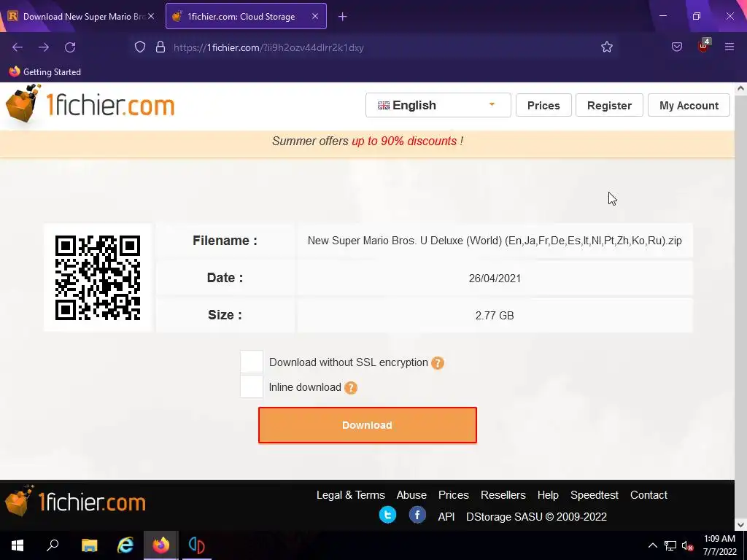
Task: Click the Register button
Action: click(609, 105)
